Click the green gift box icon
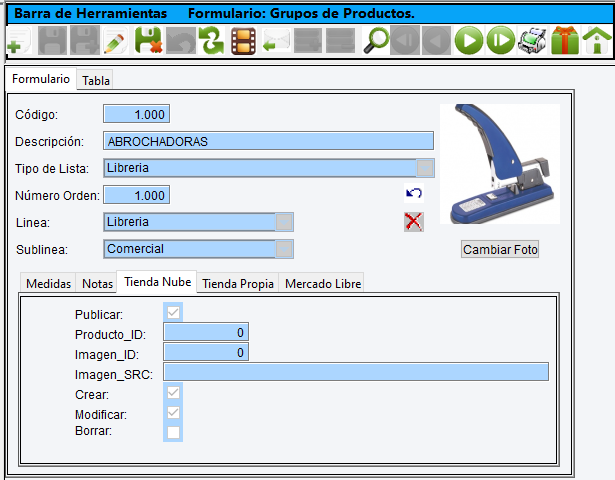 (x=565, y=40)
